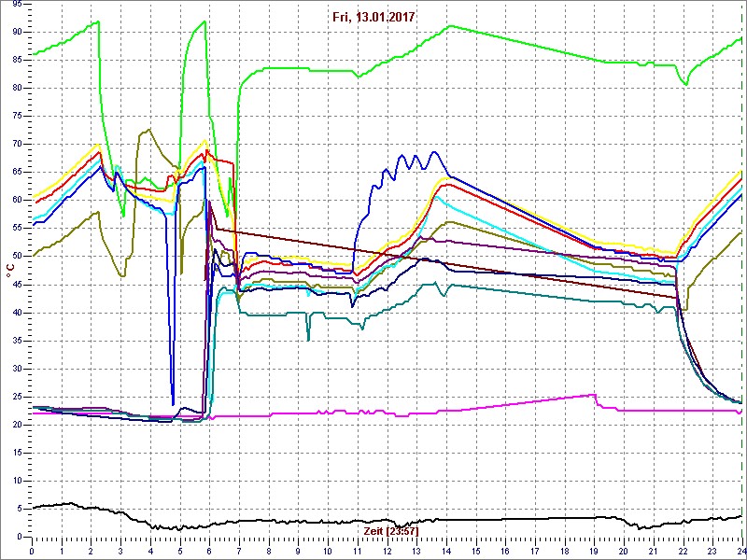Click the Zeit [23:57] time label

(x=391, y=530)
